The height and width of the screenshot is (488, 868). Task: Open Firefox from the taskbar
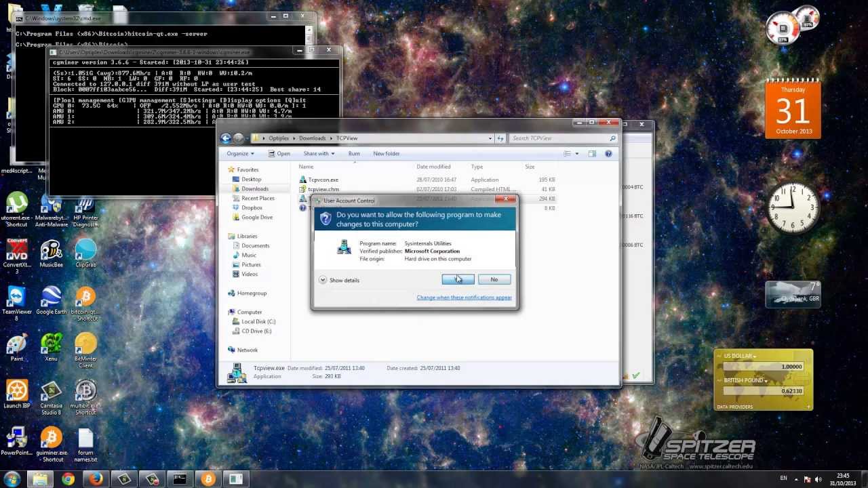(x=96, y=479)
